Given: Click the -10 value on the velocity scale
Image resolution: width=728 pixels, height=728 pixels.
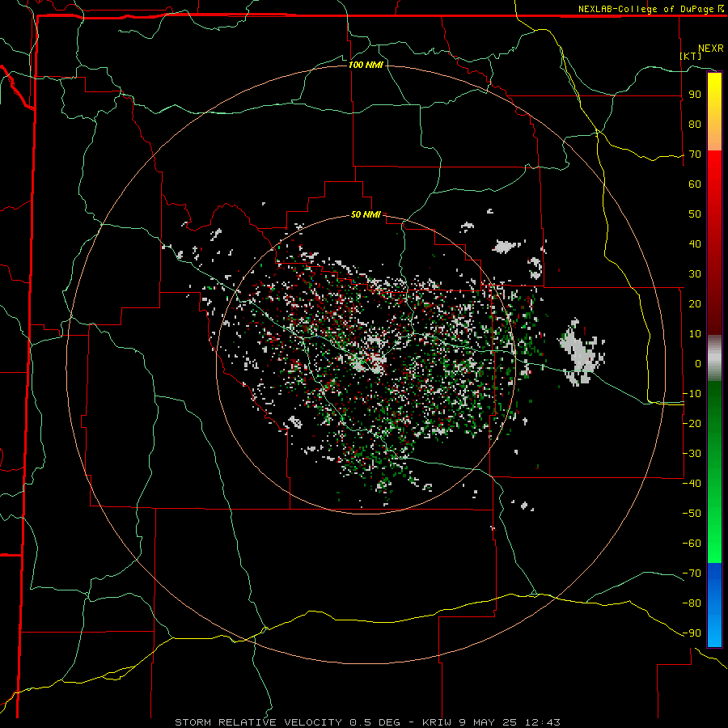Looking at the screenshot, I should 692,394.
